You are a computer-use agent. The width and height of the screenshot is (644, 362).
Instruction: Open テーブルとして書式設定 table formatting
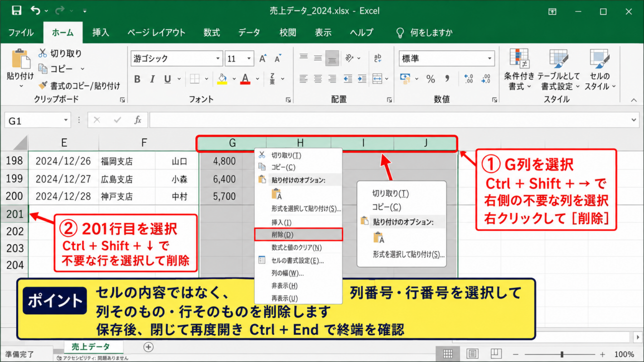click(x=558, y=69)
